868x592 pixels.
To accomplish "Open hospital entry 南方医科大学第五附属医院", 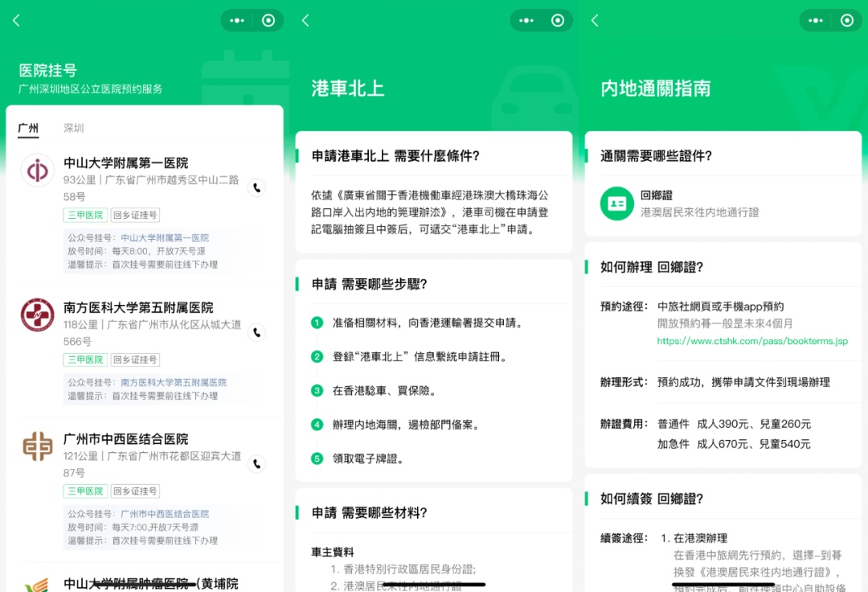I will (138, 307).
